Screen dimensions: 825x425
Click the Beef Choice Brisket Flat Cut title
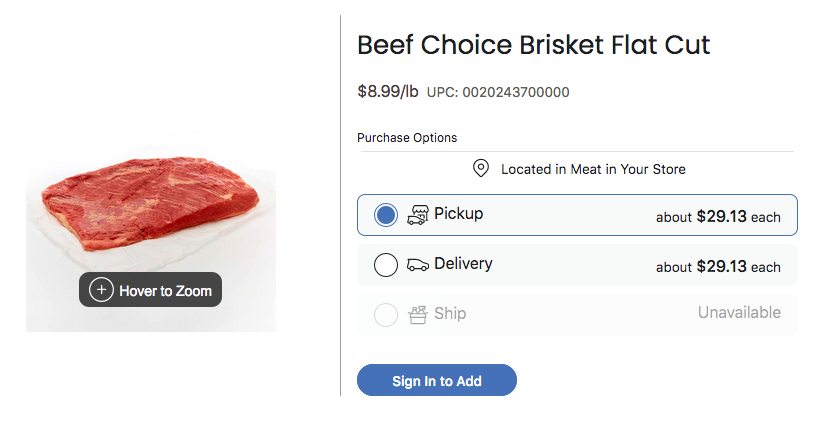coord(533,45)
